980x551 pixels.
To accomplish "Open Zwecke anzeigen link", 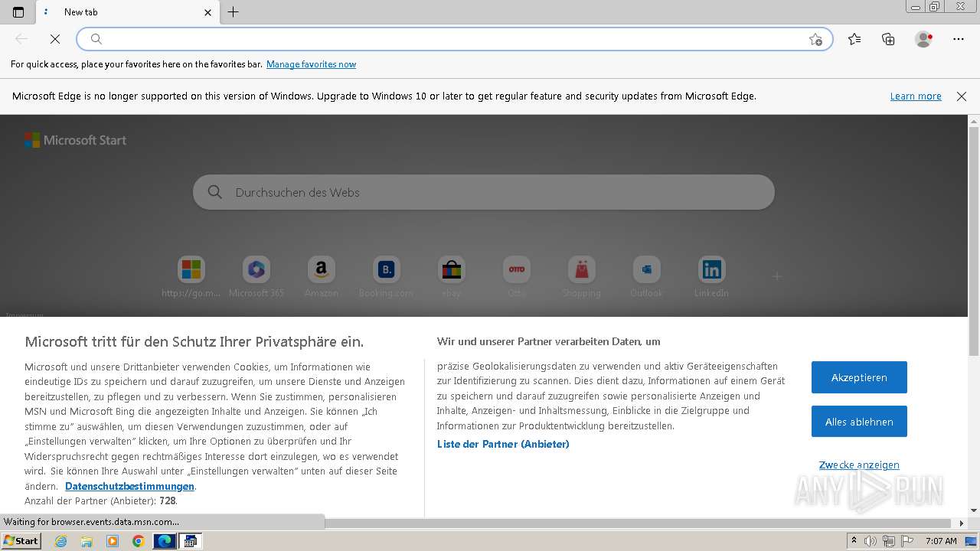I will [859, 465].
